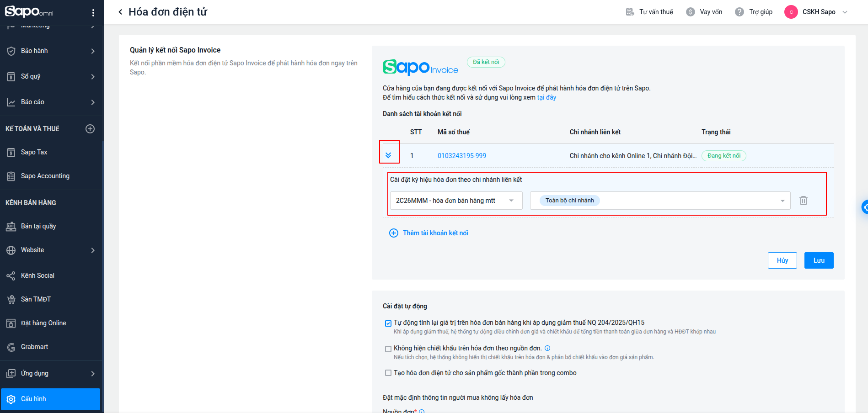Click the Sổ quỹ icon

click(x=11, y=76)
